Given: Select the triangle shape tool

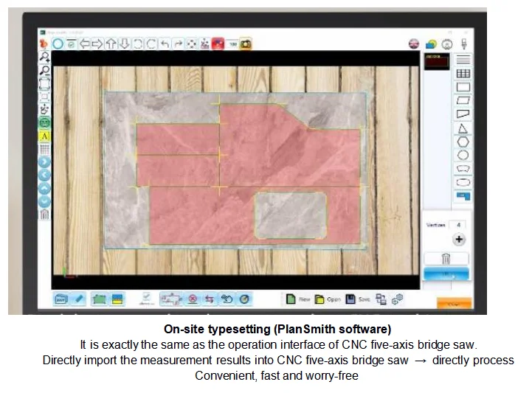Looking at the screenshot, I should click(x=463, y=128).
